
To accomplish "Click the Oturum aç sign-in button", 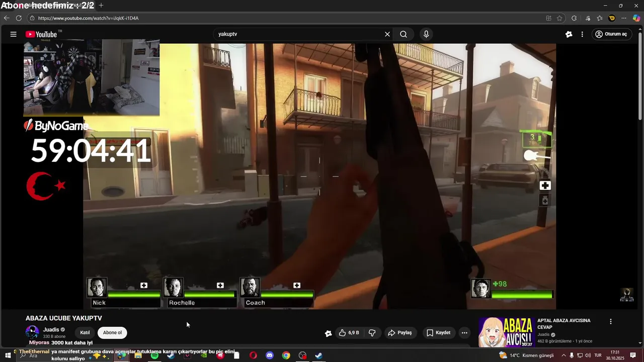I will (611, 34).
